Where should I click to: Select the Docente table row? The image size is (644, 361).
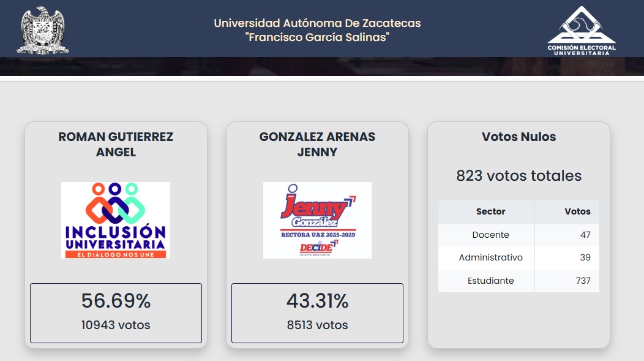(x=519, y=235)
